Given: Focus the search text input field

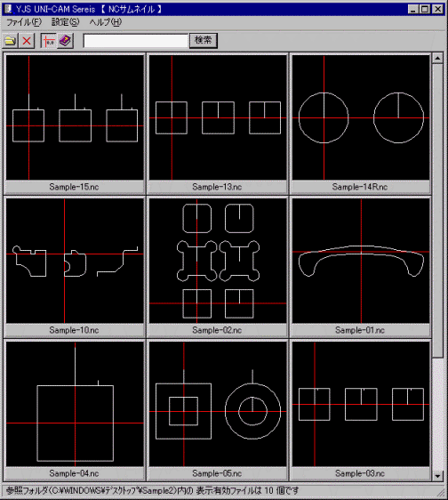Looking at the screenshot, I should pyautogui.click(x=136, y=41).
